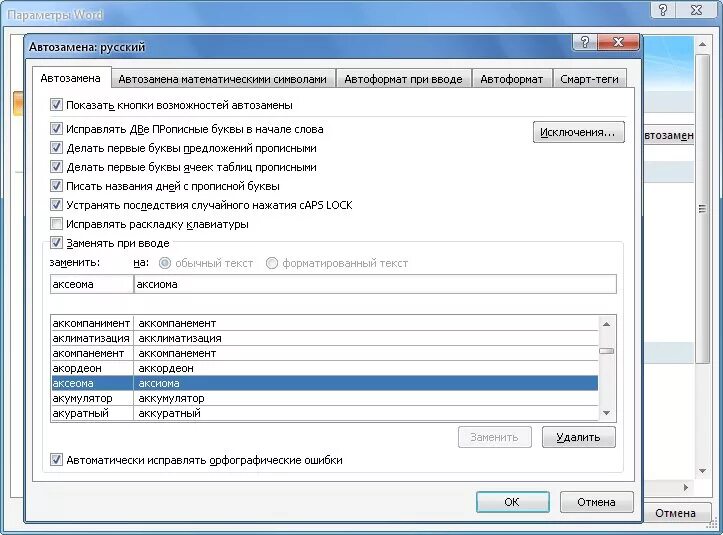The image size is (723, 535).
Task: Click the Удалить button
Action: tap(578, 437)
